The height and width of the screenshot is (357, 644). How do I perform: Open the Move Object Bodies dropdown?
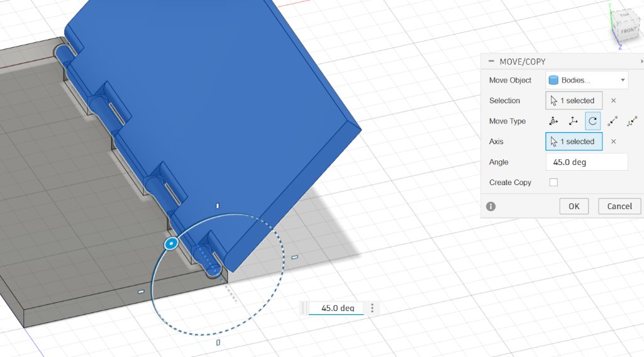click(x=587, y=80)
